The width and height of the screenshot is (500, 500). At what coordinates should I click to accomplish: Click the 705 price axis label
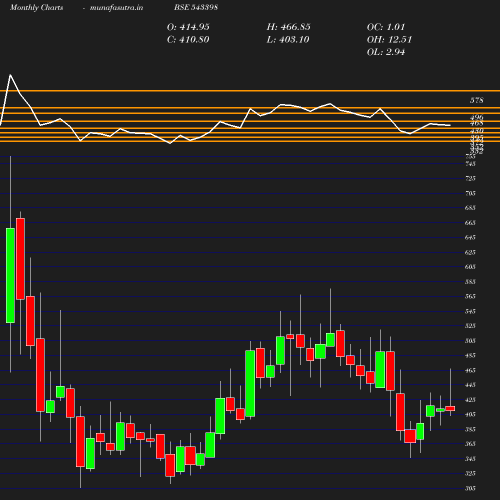pos(470,193)
